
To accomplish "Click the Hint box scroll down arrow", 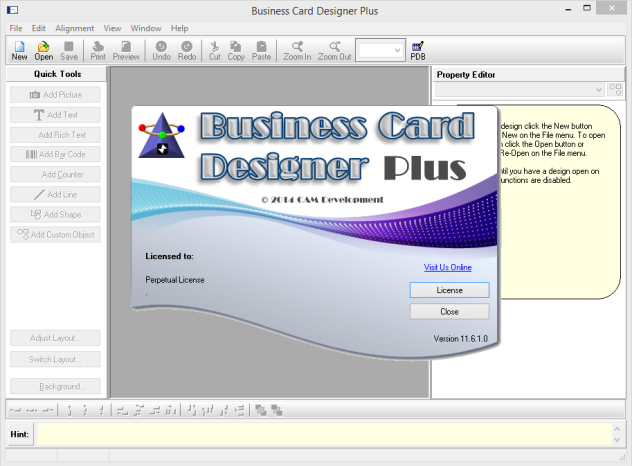I will click(x=617, y=440).
